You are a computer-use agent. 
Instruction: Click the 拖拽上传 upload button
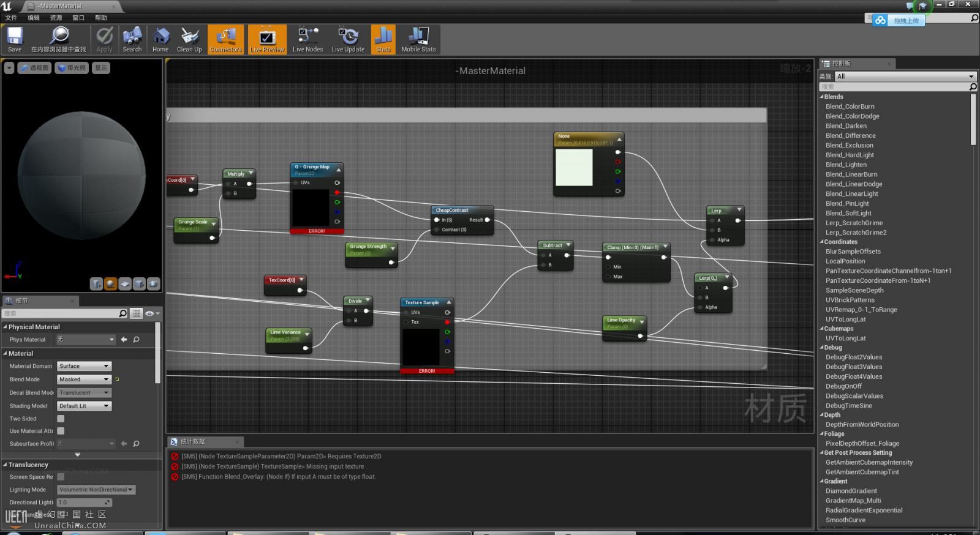906,21
